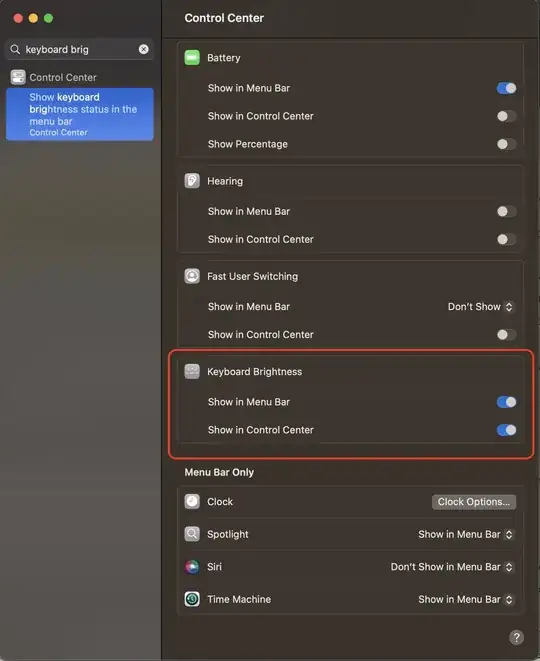Click the Clock icon
The width and height of the screenshot is (540, 661).
192,502
